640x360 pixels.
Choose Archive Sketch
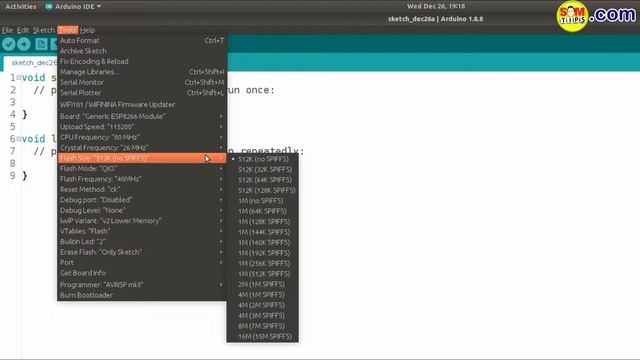click(142, 51)
